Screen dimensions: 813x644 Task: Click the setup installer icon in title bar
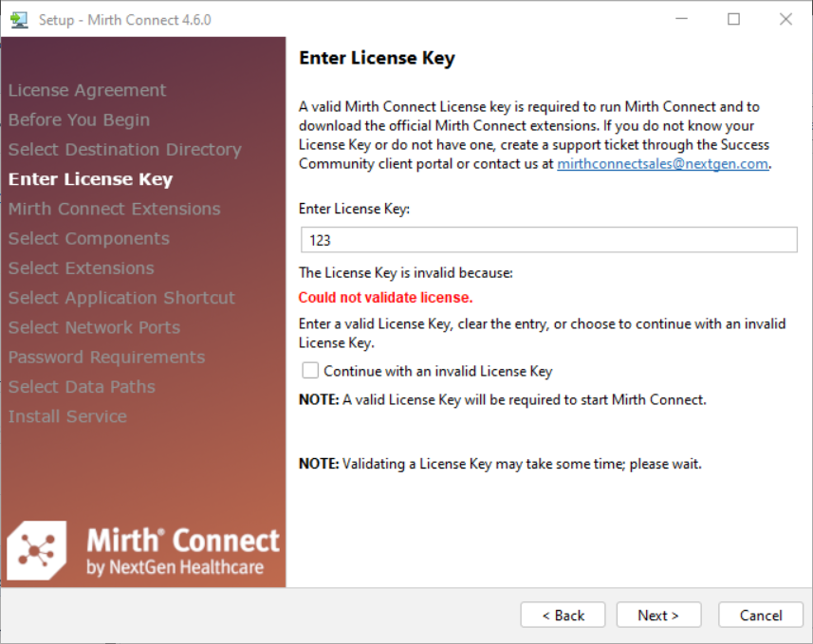coord(20,19)
